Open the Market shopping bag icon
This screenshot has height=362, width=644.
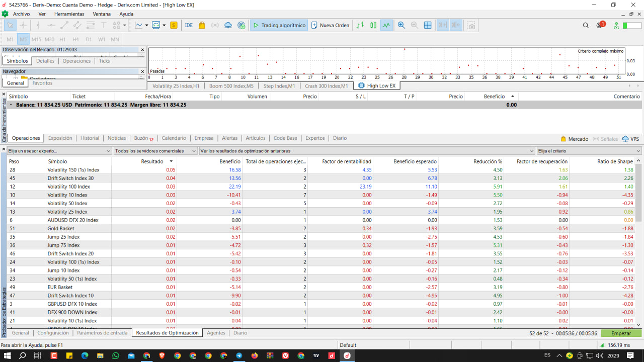[202, 25]
